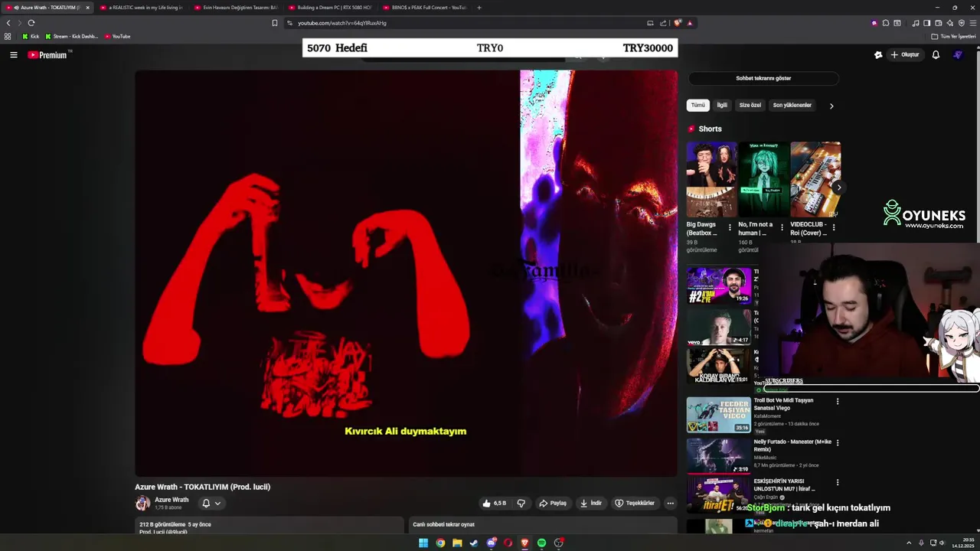Open the Brave VPN shield icon
Viewport: 980px width, 551px height.
962,23
